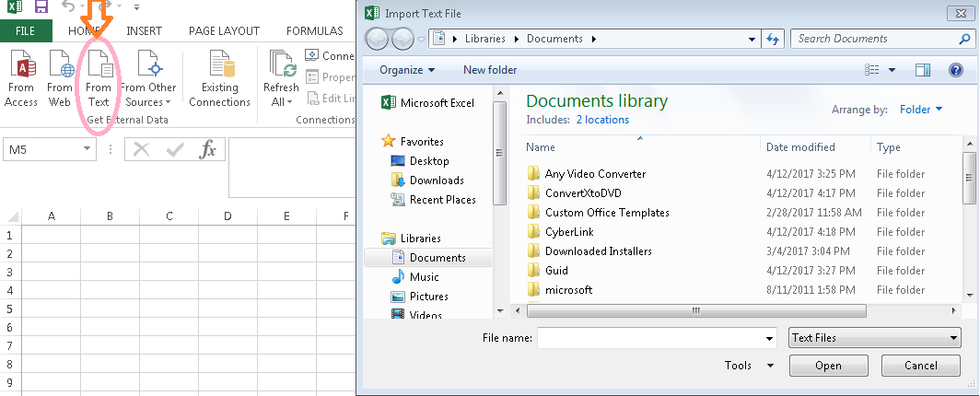Open recent locations dropdown beside nav arrows
The width and height of the screenshot is (980, 396).
click(x=421, y=39)
